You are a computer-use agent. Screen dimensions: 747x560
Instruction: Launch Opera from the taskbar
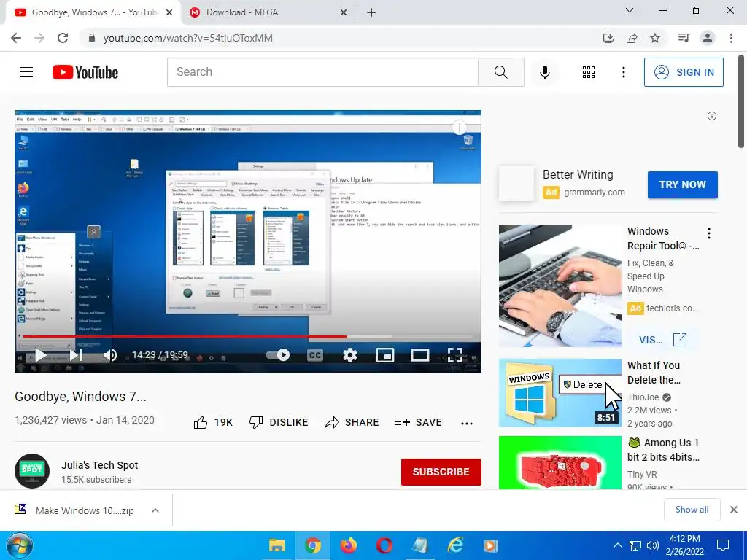(x=384, y=545)
